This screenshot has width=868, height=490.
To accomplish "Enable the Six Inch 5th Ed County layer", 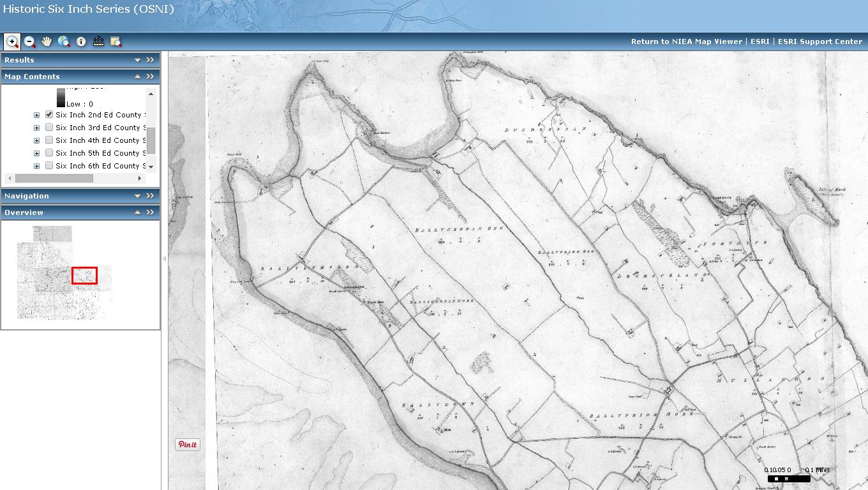I will click(49, 152).
